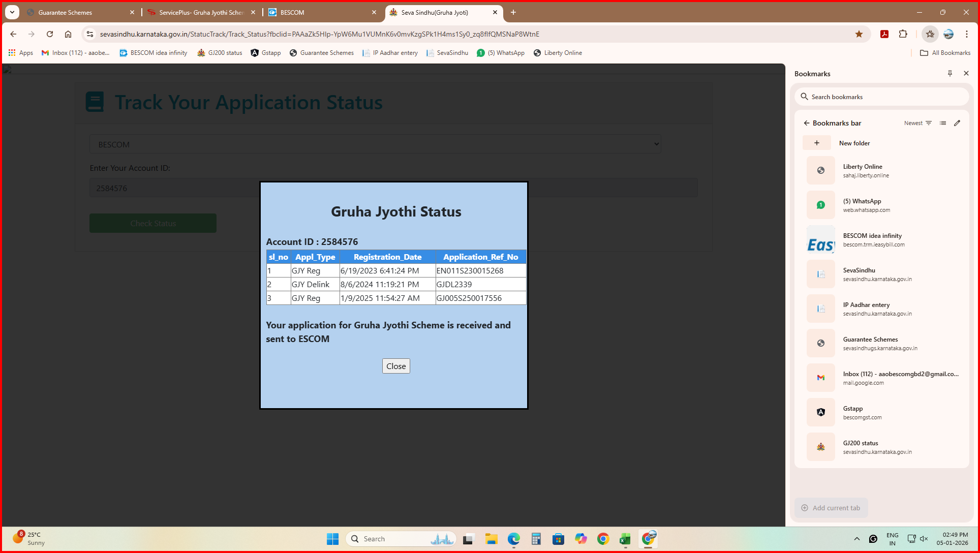Viewport: 980px width, 553px height.
Task: Pin the Bookmarks side panel
Action: 950,73
